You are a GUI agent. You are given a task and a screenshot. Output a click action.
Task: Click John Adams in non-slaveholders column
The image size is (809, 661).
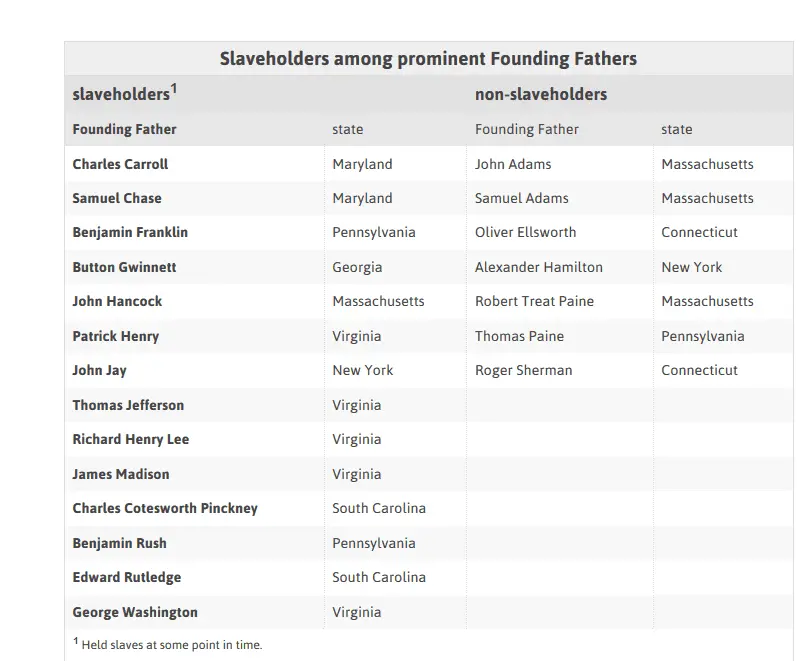tap(513, 164)
